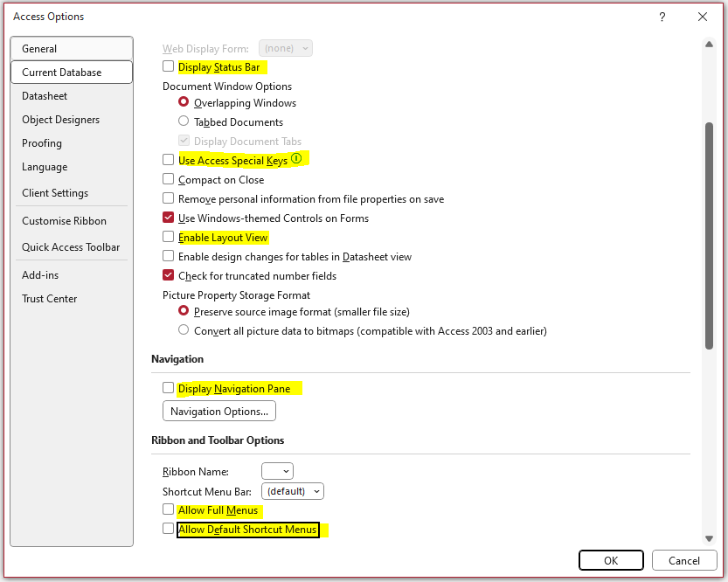
Task: Select Tabbed Documents radio option
Action: click(184, 121)
